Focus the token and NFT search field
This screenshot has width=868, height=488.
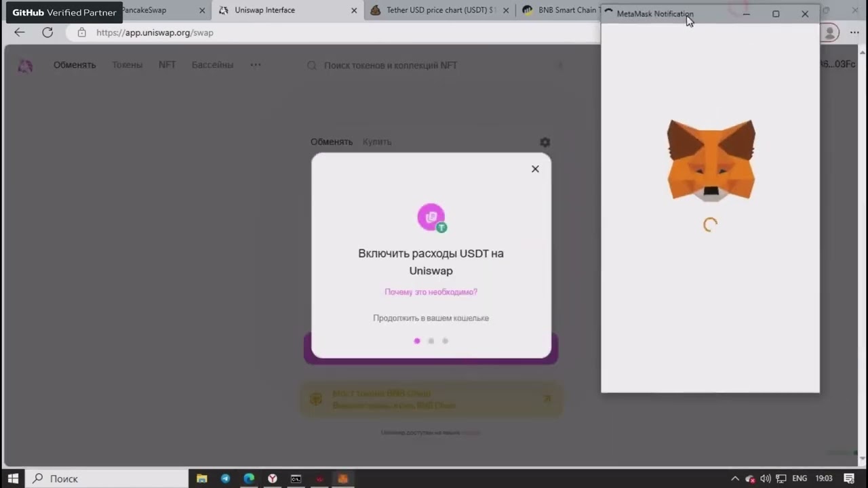434,66
